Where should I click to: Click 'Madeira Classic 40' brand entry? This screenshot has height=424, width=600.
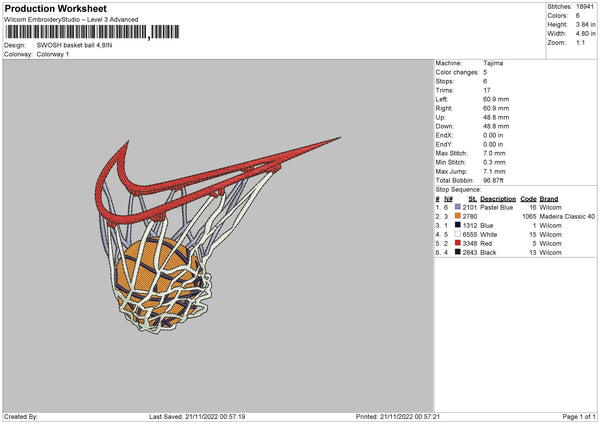point(567,216)
